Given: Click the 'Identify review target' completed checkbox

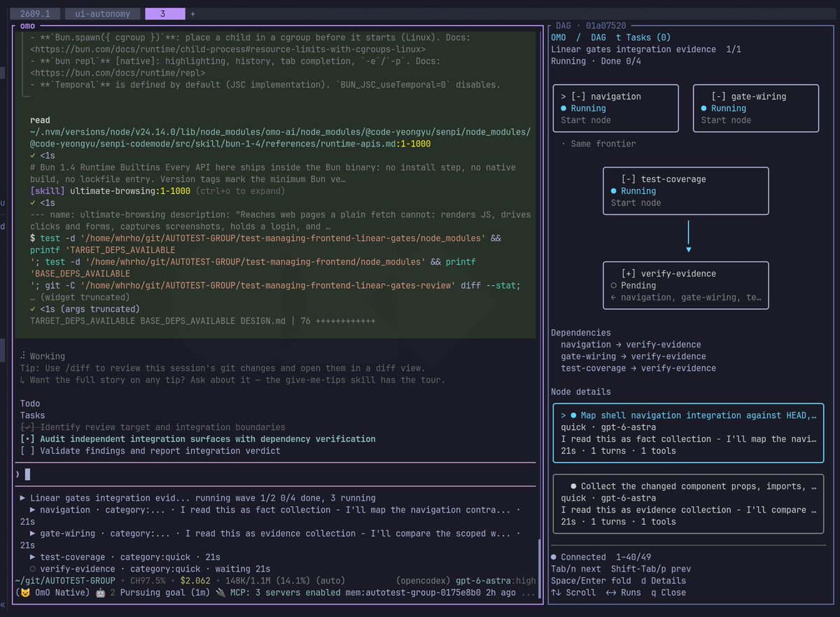Looking at the screenshot, I should 27,427.
